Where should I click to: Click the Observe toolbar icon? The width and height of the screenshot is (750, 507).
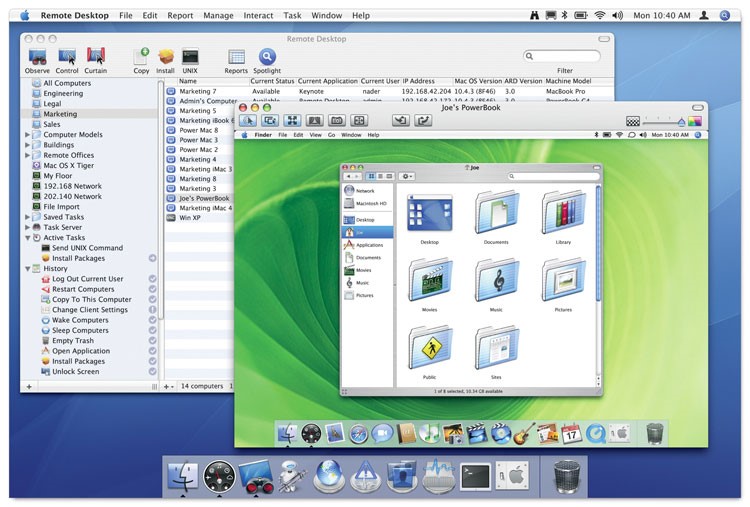click(x=37, y=57)
